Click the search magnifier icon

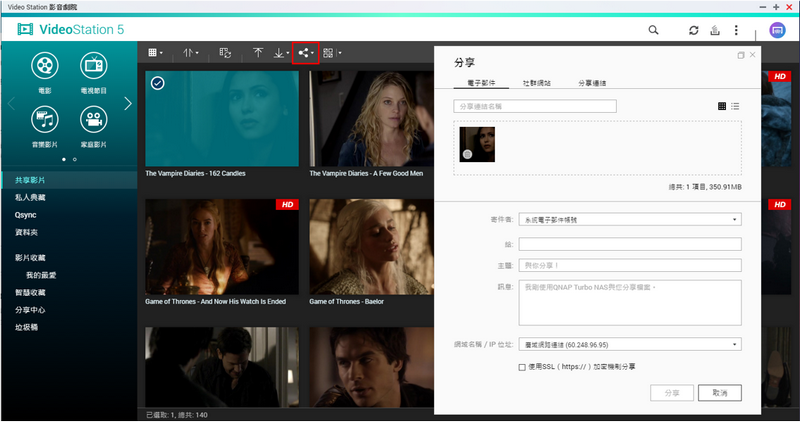coord(653,30)
